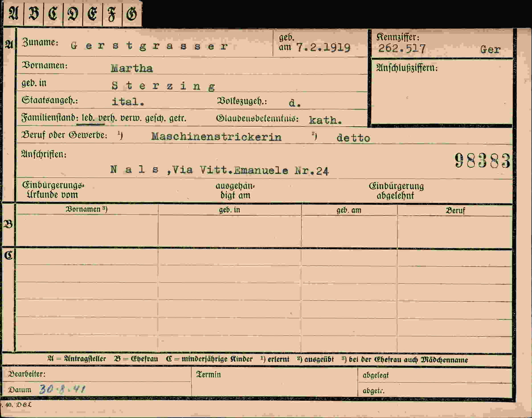Click the 'ausgehändigt am' label
This screenshot has height=418, width=532.
(x=235, y=191)
